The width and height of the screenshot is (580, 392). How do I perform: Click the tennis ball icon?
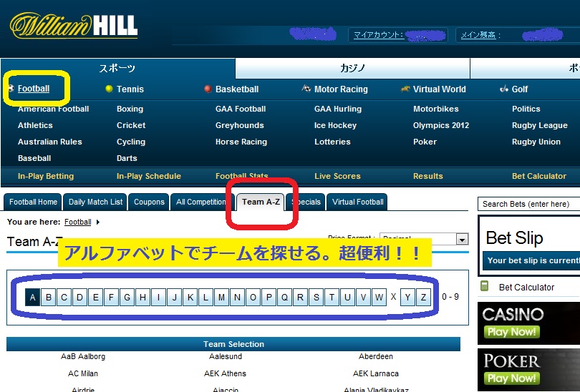tap(109, 89)
